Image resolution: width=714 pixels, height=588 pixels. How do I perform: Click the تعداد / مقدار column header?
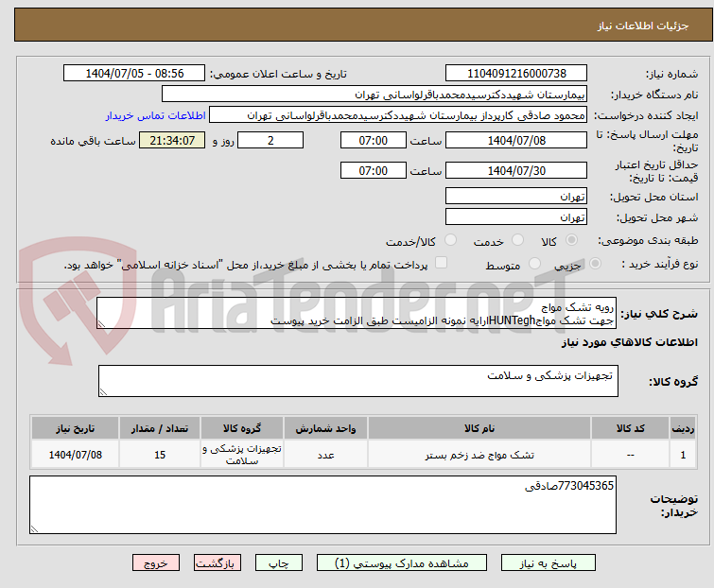click(x=160, y=428)
